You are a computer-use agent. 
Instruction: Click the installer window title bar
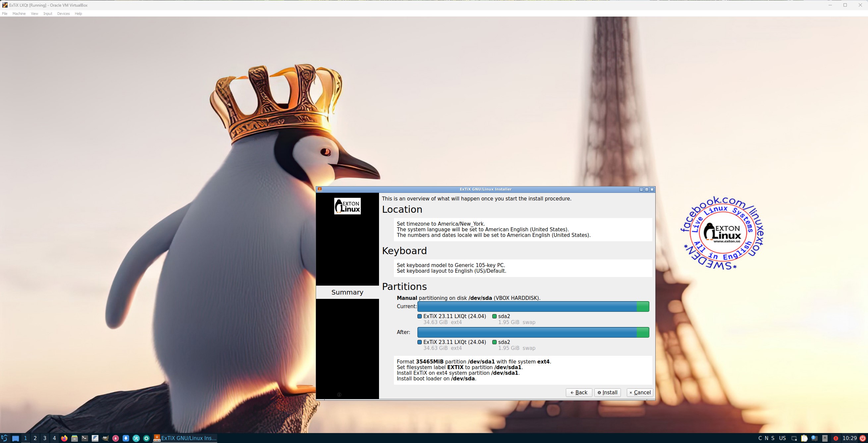(x=486, y=189)
